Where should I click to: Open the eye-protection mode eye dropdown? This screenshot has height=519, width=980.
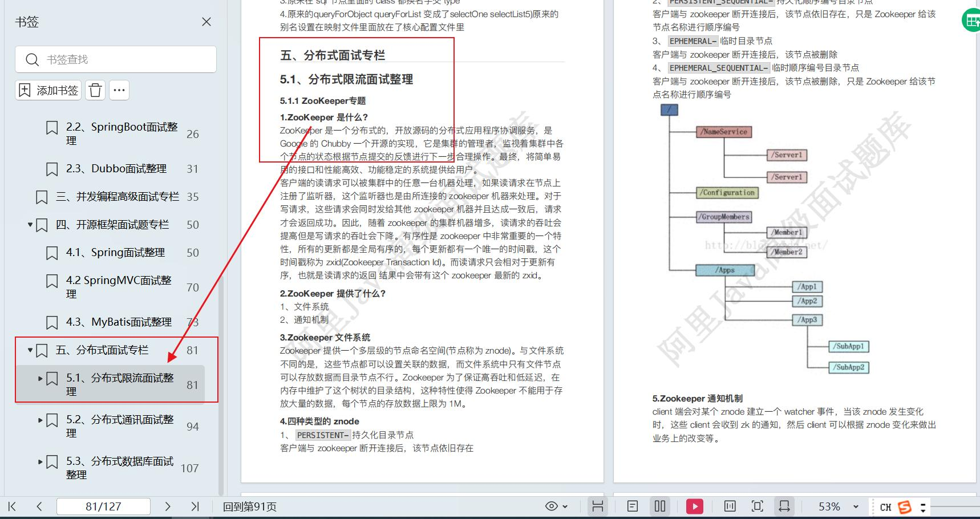tap(556, 506)
